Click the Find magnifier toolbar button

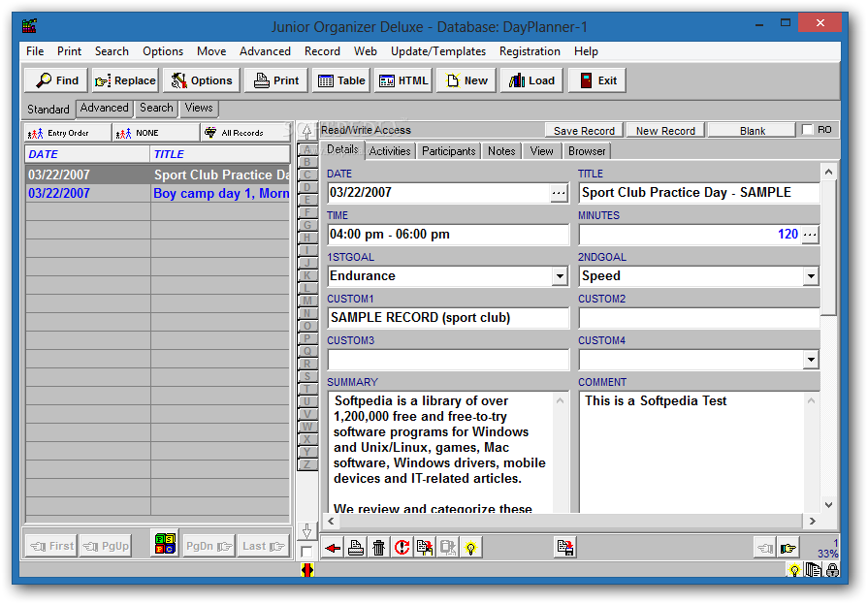56,80
